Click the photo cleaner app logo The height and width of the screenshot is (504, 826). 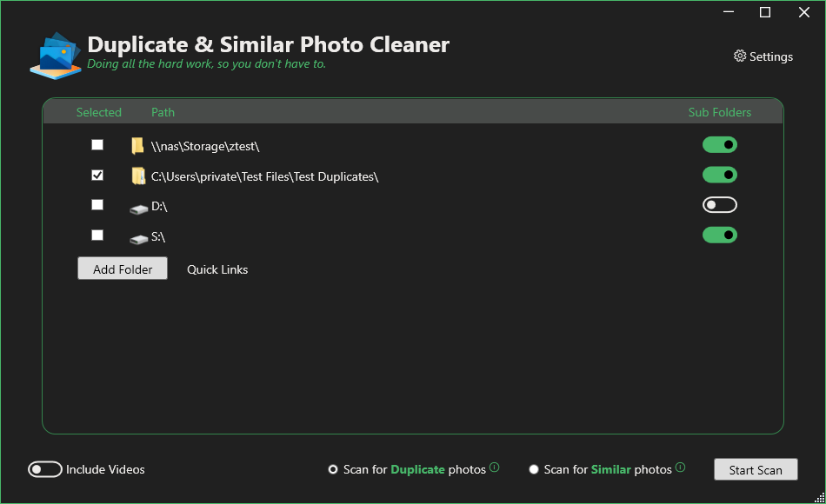pyautogui.click(x=56, y=55)
